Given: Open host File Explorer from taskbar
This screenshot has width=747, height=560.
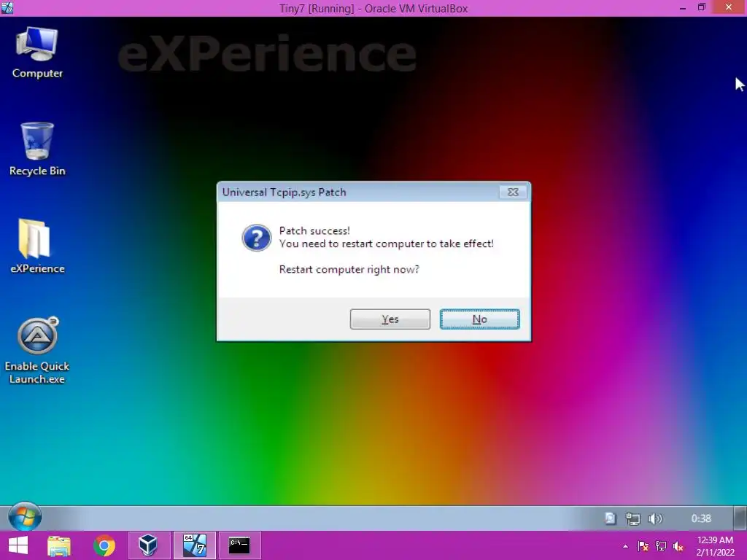Looking at the screenshot, I should 59,545.
